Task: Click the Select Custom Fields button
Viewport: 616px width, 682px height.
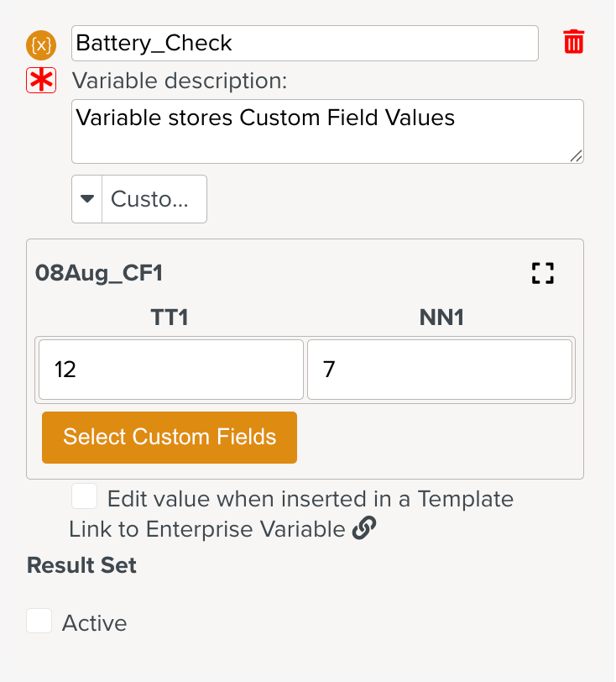Action: (x=169, y=437)
